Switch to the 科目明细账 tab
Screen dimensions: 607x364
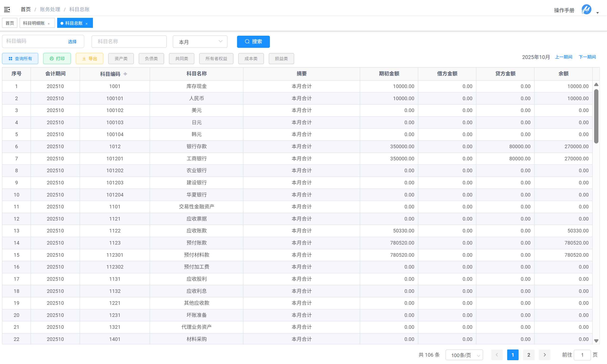click(x=34, y=23)
